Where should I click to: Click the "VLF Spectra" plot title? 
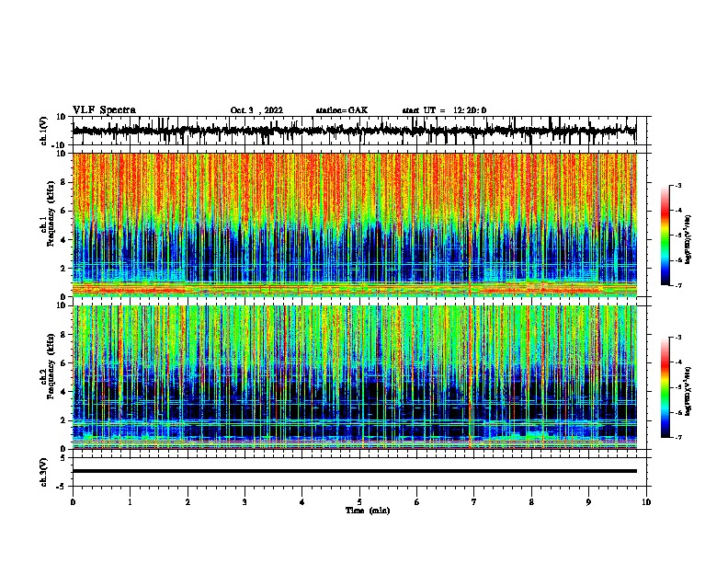104,110
